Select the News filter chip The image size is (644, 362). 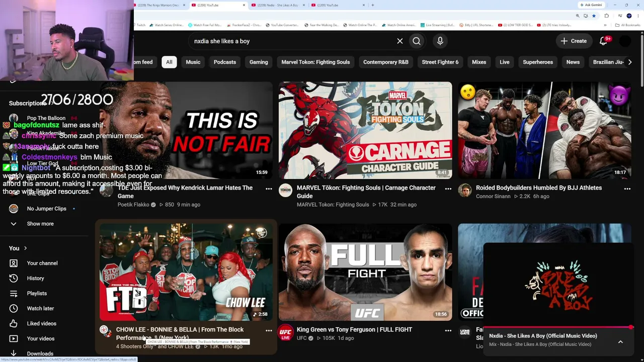[573, 62]
